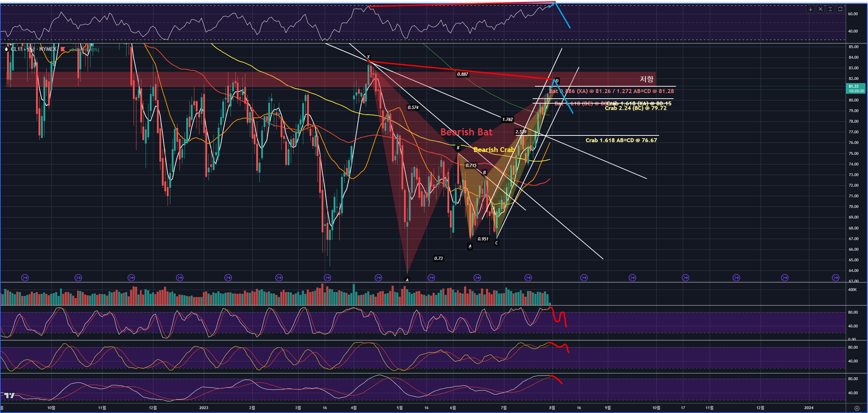Click the CL1! symbol title
Screen dimensions: 868x413
(16, 49)
